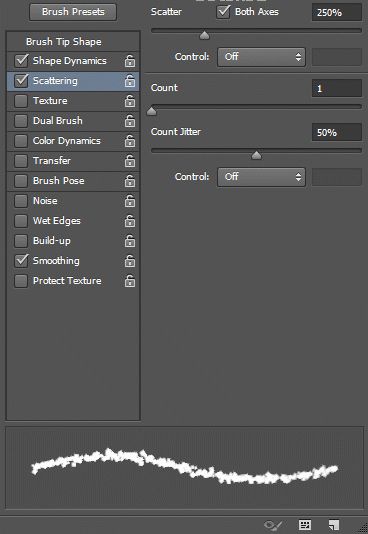Screen dimensions: 368x534
Task: Click lock icon next to Wet Edges
Action: [130, 221]
